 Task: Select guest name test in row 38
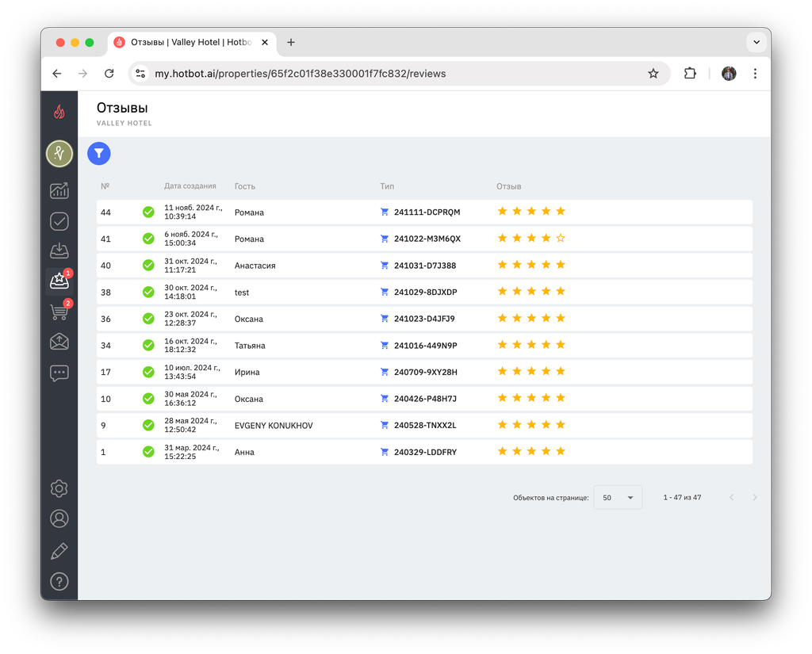coord(242,293)
